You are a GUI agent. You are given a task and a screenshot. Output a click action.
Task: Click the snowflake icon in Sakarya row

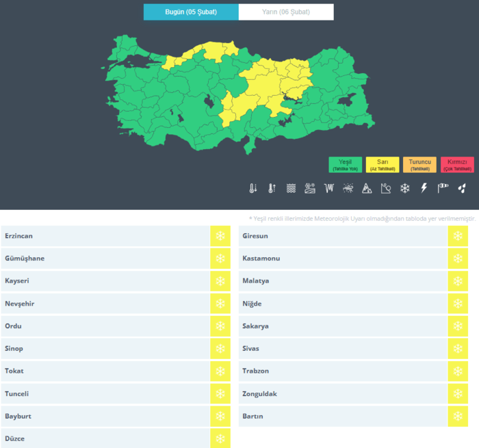[458, 326]
